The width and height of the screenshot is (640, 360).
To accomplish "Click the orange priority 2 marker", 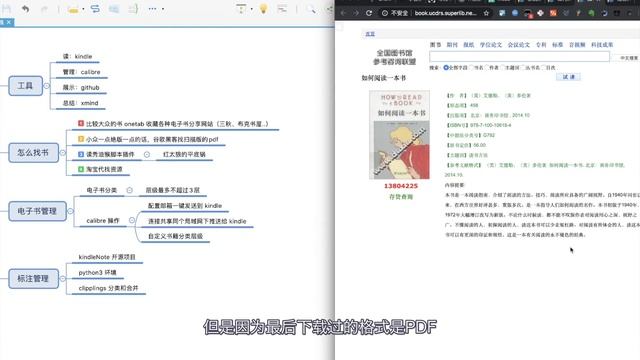I will click(81, 139).
